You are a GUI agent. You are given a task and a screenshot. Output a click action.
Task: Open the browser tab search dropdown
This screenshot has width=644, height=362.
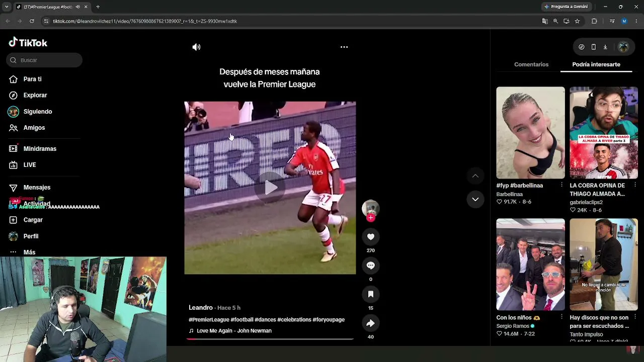(7, 7)
